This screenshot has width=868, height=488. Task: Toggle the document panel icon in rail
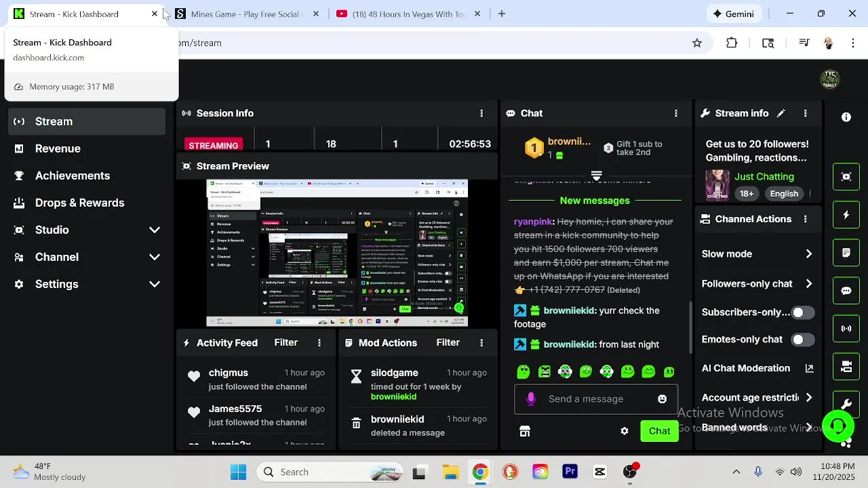(x=846, y=253)
